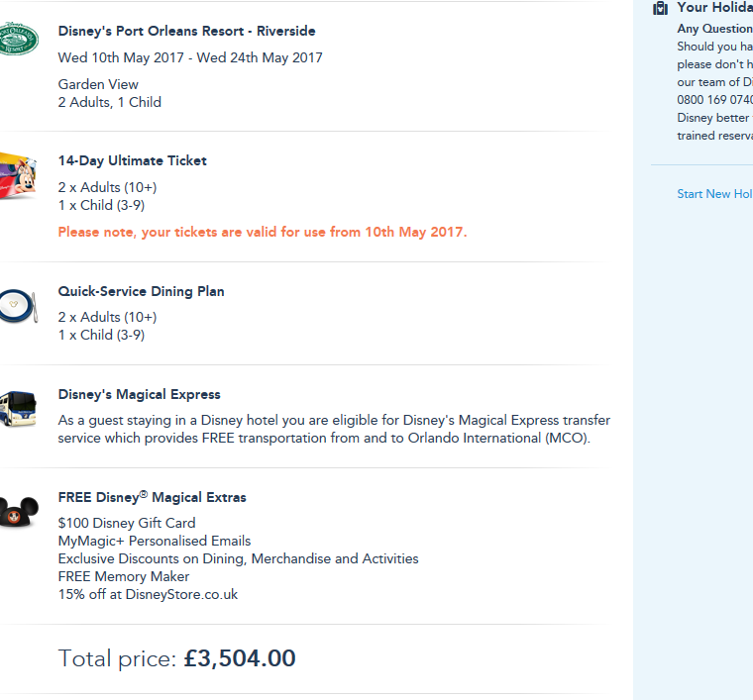The height and width of the screenshot is (700, 753).
Task: Click the Magical Express bus icon
Action: click(17, 408)
